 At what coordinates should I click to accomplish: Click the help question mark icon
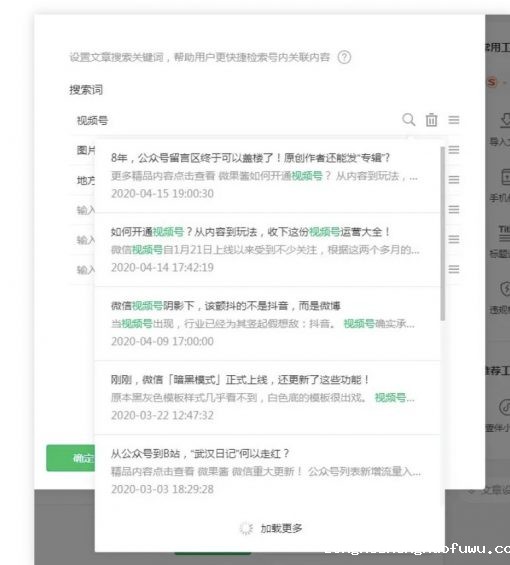tap(344, 57)
